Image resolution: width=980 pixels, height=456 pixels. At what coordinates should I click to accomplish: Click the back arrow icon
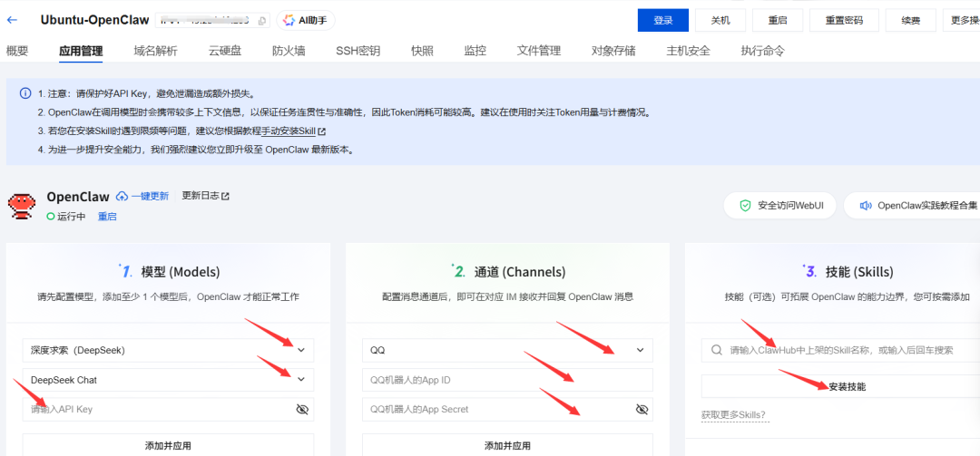point(12,20)
